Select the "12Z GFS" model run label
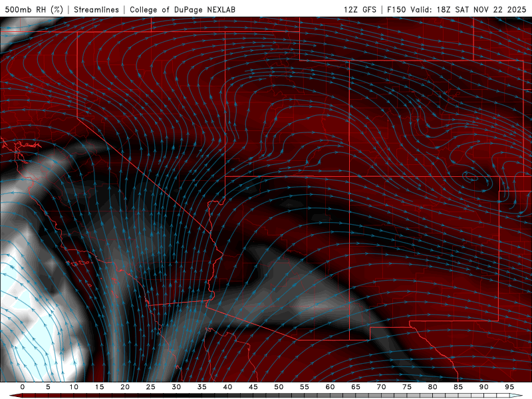The height and width of the screenshot is (399, 532). pos(360,9)
